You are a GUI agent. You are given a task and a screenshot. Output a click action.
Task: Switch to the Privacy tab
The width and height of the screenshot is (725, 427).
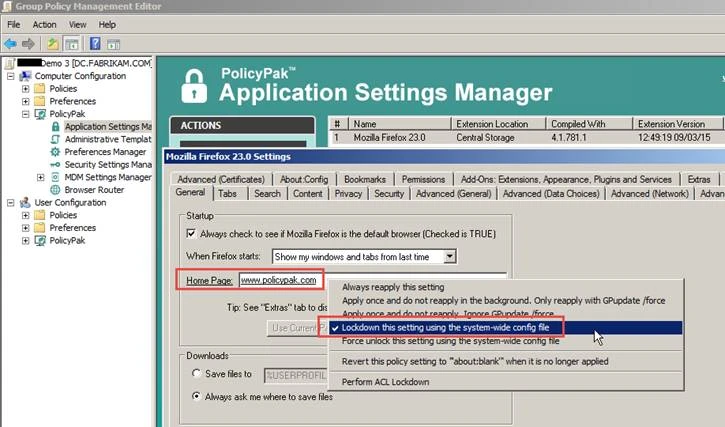pos(348,193)
